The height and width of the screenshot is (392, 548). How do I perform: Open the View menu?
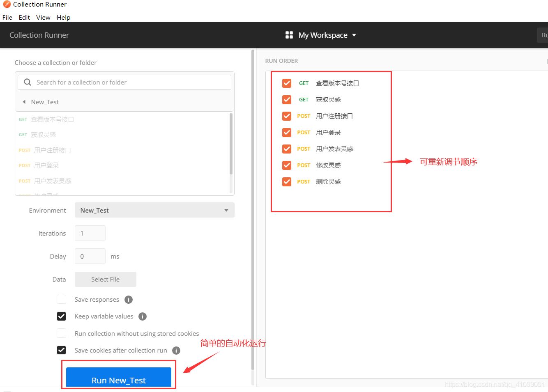coord(43,17)
